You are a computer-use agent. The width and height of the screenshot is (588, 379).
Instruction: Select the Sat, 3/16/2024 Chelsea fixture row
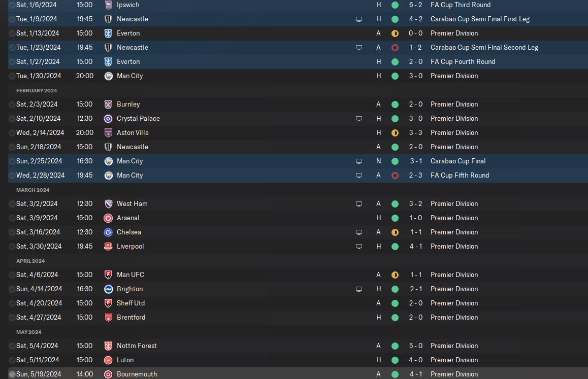click(x=298, y=232)
